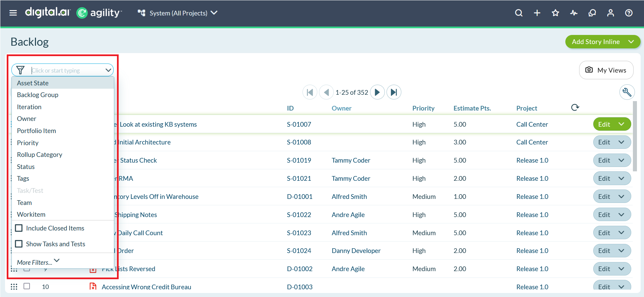The width and height of the screenshot is (644, 297).
Task: Open favorites star icon
Action: coord(555,13)
